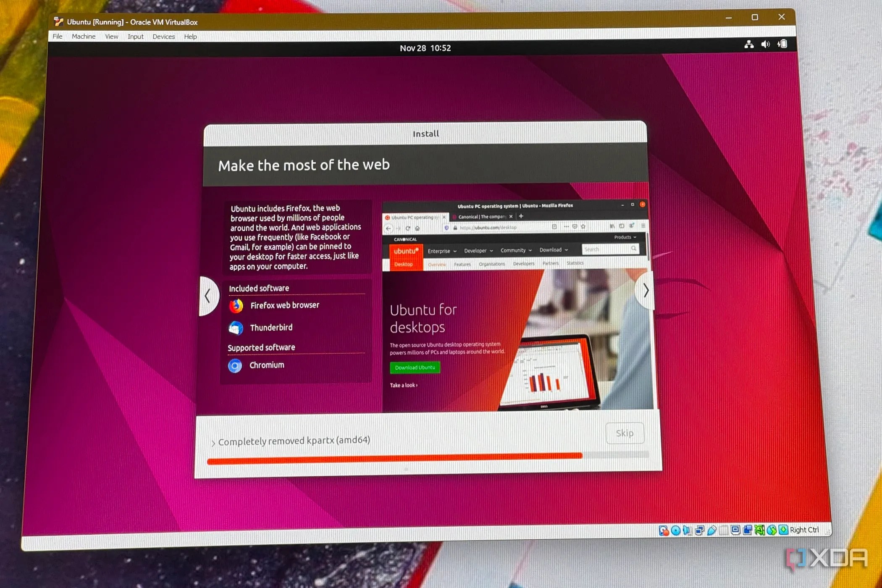Select the Firefox web browser icon

point(236,306)
